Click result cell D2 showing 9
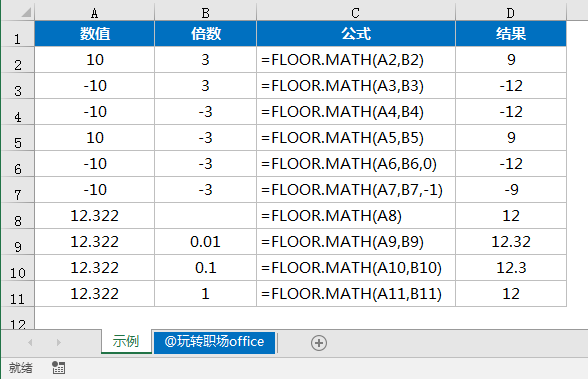588x379 pixels. pyautogui.click(x=511, y=60)
